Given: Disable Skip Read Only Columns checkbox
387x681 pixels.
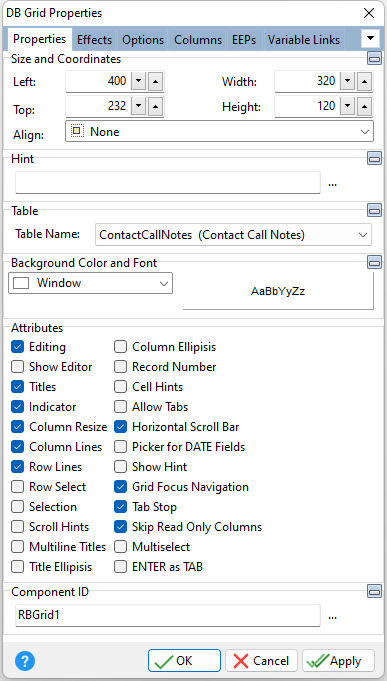Looking at the screenshot, I should click(120, 527).
